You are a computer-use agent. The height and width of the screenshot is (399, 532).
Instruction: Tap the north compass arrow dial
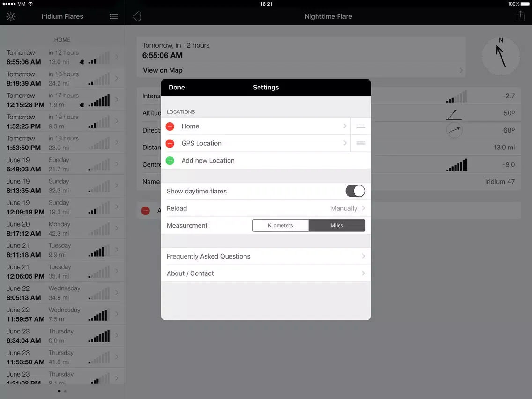(501, 56)
